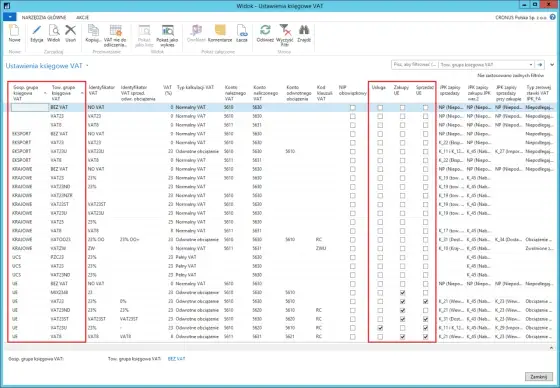Click the Łącza links icon
Image resolution: width=560 pixels, height=388 pixels.
tap(242, 31)
